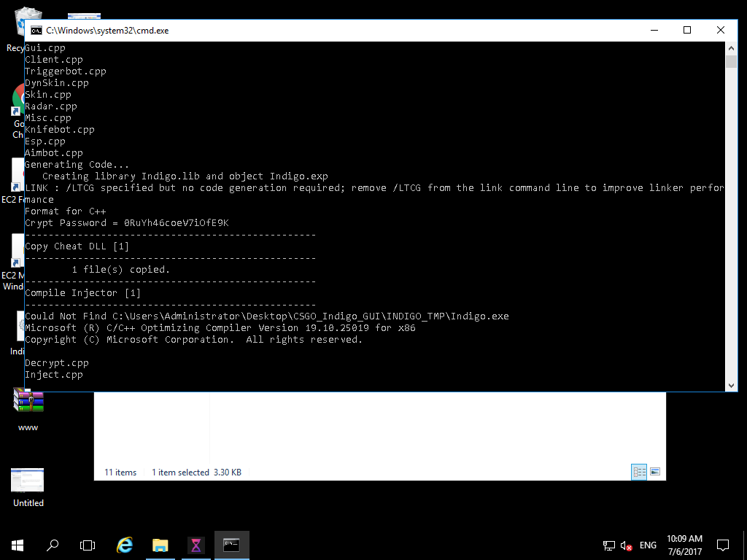Select the cmd.exe taskbar button
Screen dimensions: 747x560
pyautogui.click(x=231, y=545)
